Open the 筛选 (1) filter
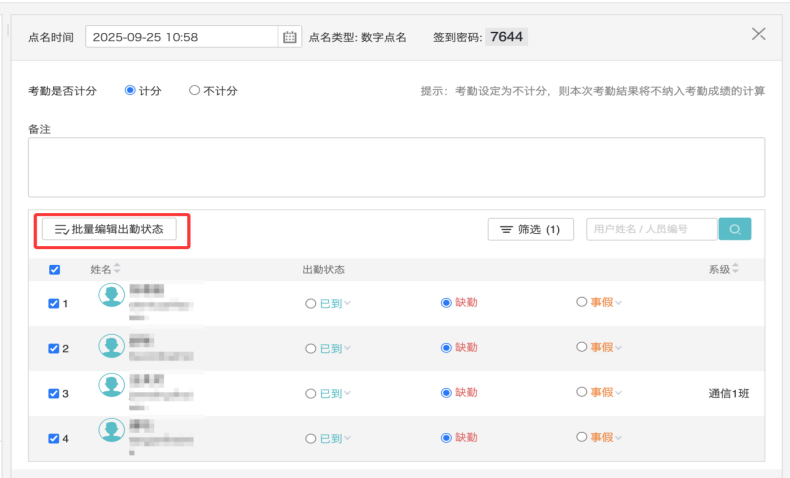The image size is (790, 478). click(530, 230)
